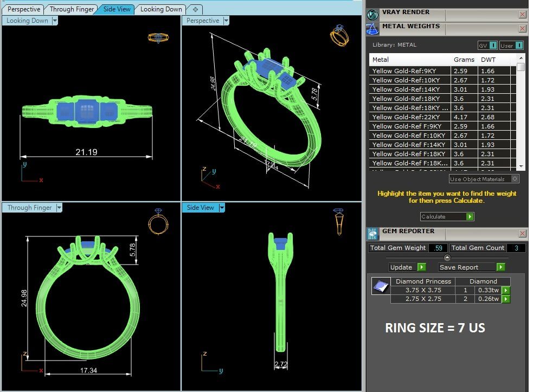Collapse the Gem Reporter totals section
Viewport: 533px width, 392px height.
(x=447, y=258)
